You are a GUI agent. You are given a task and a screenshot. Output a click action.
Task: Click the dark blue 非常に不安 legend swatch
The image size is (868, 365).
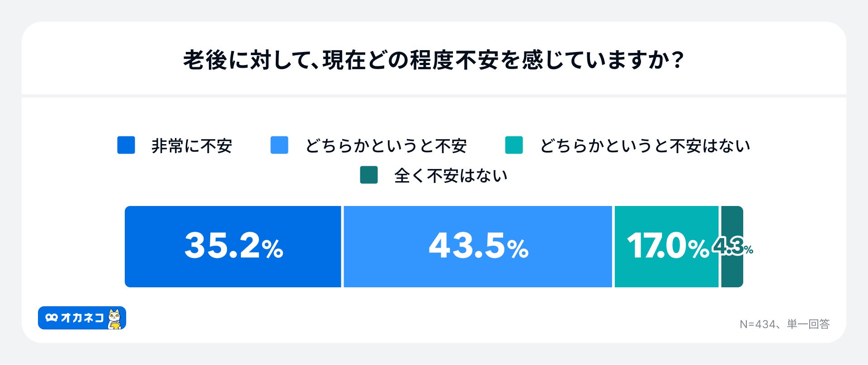point(126,145)
